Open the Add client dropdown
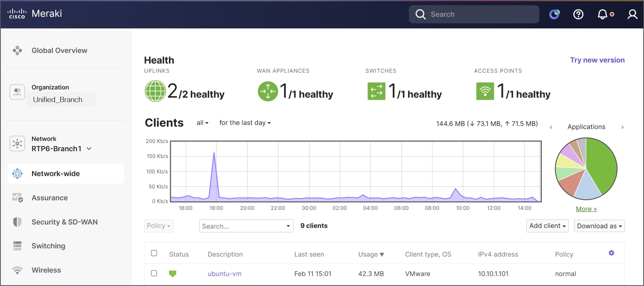The height and width of the screenshot is (286, 644). 547,226
